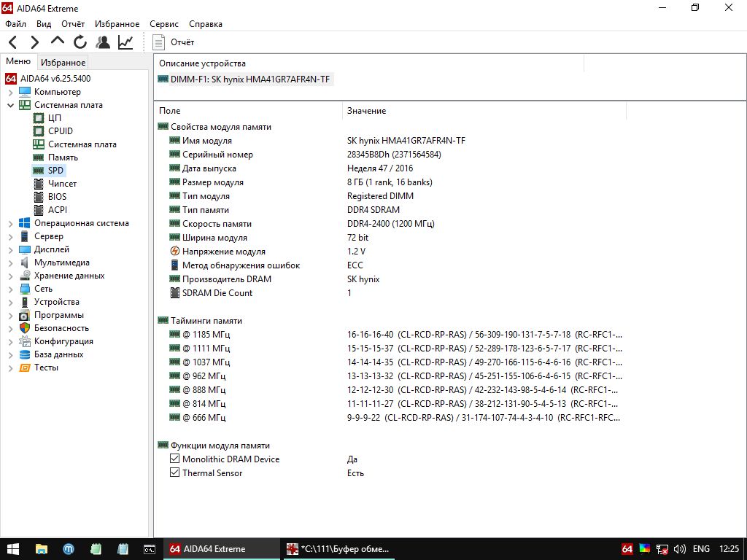
Task: Select the Чипсет icon in tree
Action: click(39, 184)
